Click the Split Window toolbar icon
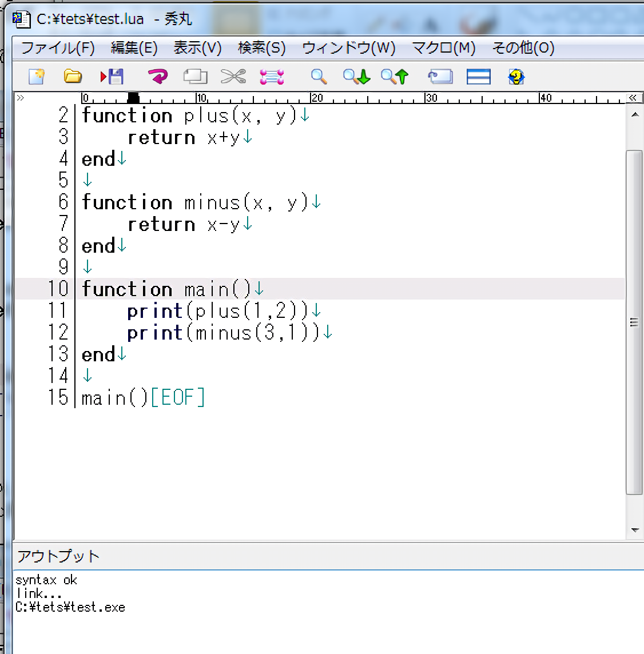This screenshot has width=644, height=654. [x=478, y=77]
